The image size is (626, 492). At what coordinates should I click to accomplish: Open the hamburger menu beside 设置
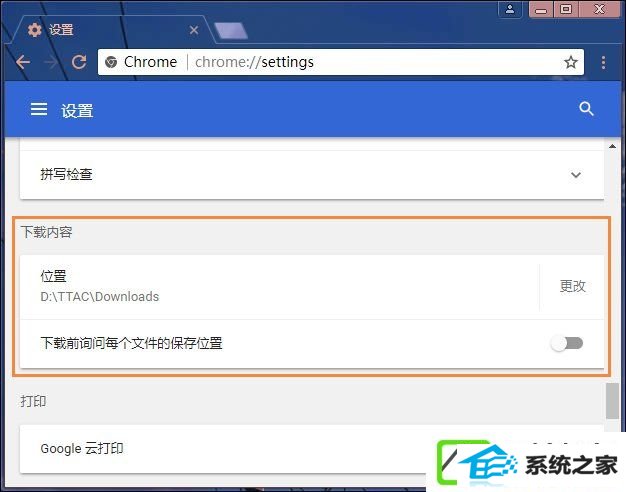click(39, 109)
